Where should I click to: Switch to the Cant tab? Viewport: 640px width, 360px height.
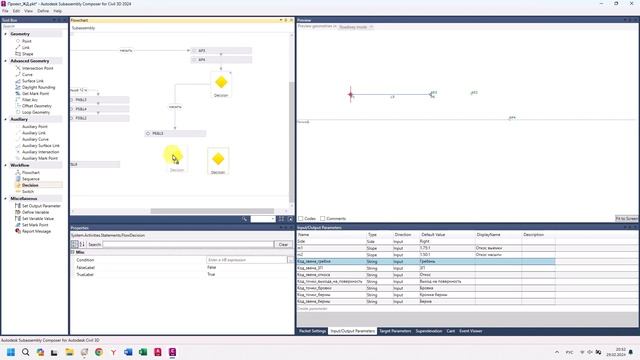451,331
